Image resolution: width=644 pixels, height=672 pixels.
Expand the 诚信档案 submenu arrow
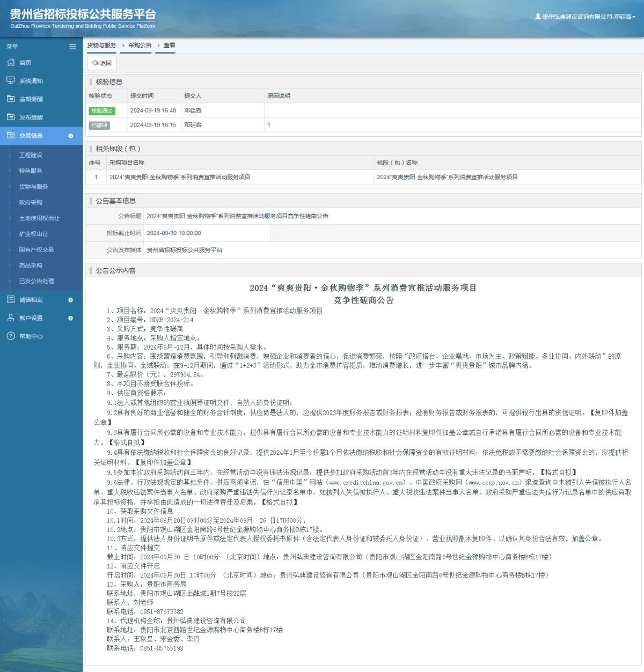pos(71,300)
